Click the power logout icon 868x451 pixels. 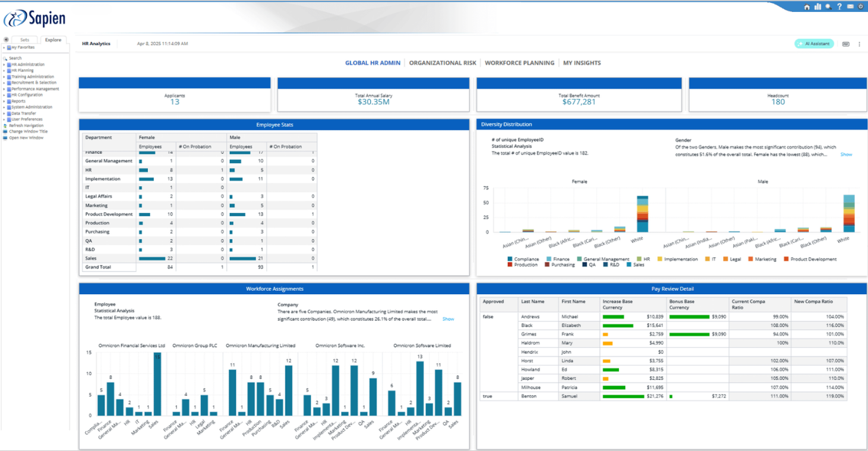[860, 7]
